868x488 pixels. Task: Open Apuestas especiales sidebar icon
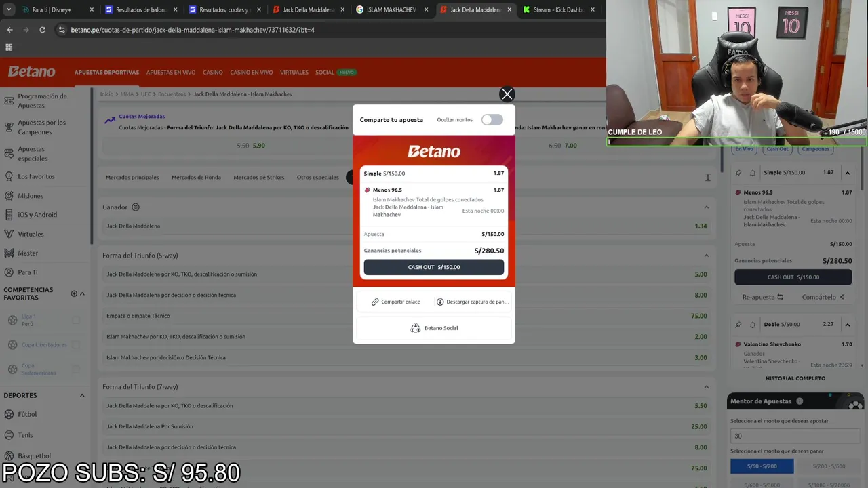coord(9,154)
